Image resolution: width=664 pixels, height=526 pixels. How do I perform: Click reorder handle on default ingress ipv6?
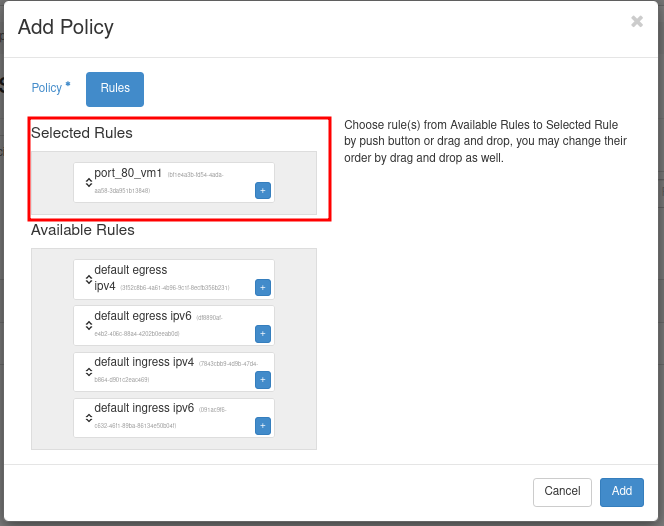(88, 417)
